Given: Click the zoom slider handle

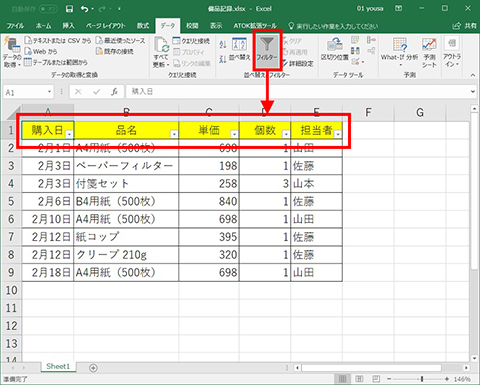Looking at the screenshot, I should point(422,379).
